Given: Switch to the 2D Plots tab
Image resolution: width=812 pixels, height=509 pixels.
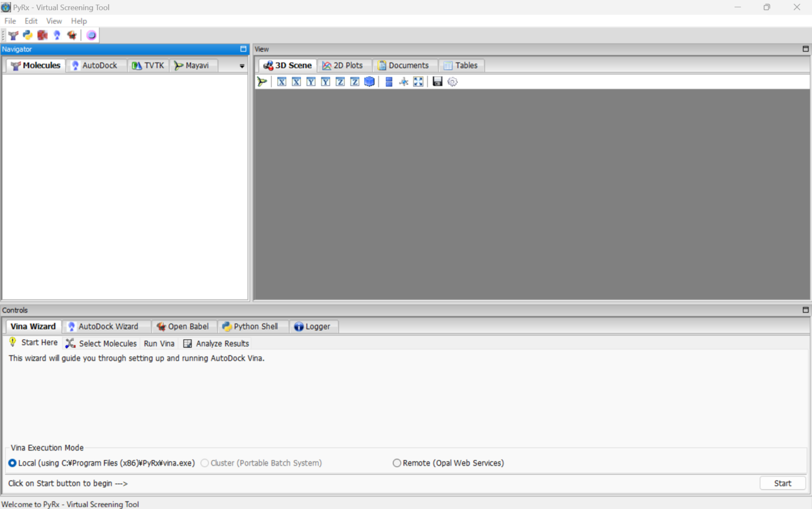Looking at the screenshot, I should [x=344, y=65].
